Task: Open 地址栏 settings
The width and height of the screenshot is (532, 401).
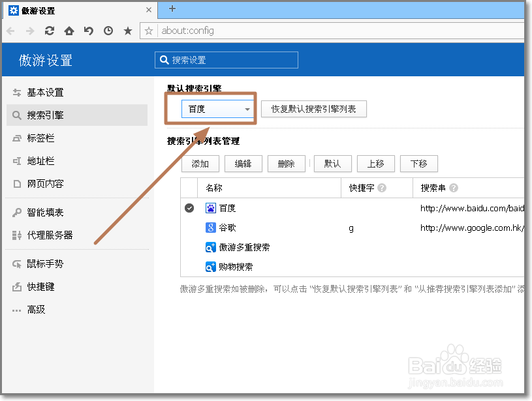Action: [77, 160]
